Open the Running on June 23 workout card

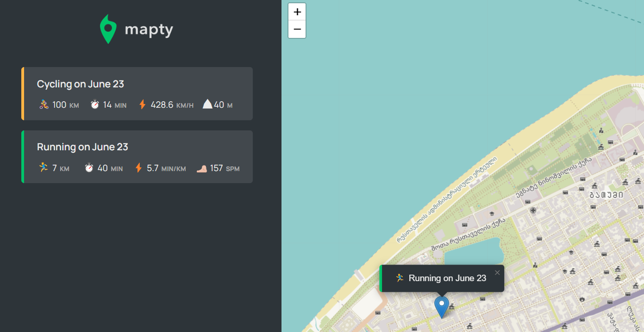tap(137, 157)
